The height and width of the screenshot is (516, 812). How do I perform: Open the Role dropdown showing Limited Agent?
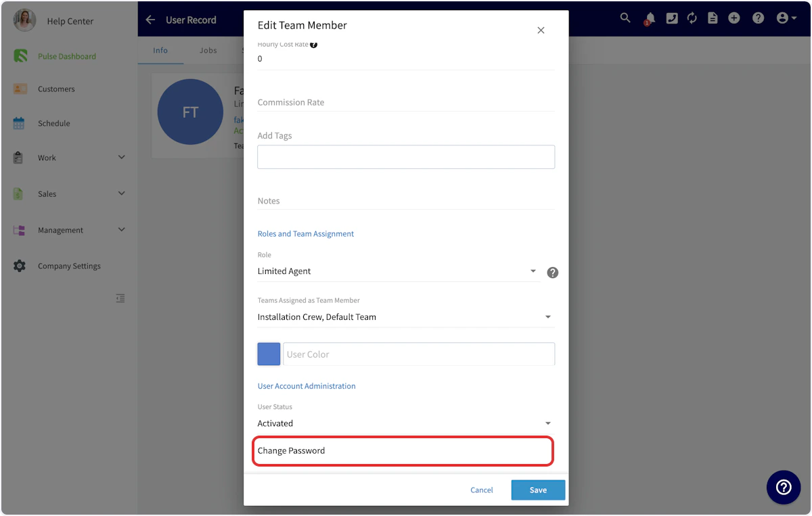coord(399,271)
